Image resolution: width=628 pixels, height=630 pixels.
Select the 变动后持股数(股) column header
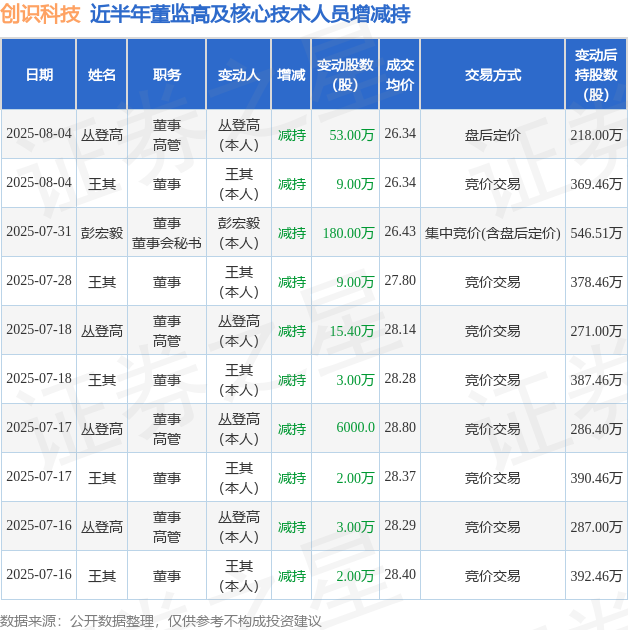point(596,74)
